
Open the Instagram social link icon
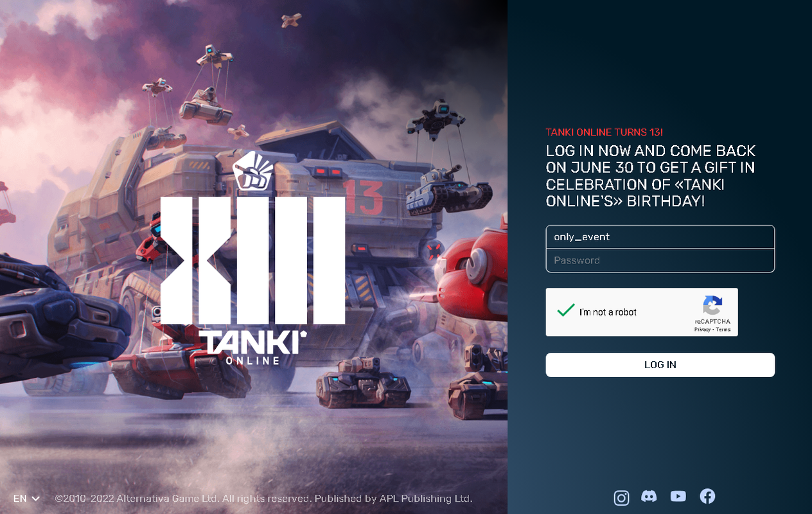621,498
